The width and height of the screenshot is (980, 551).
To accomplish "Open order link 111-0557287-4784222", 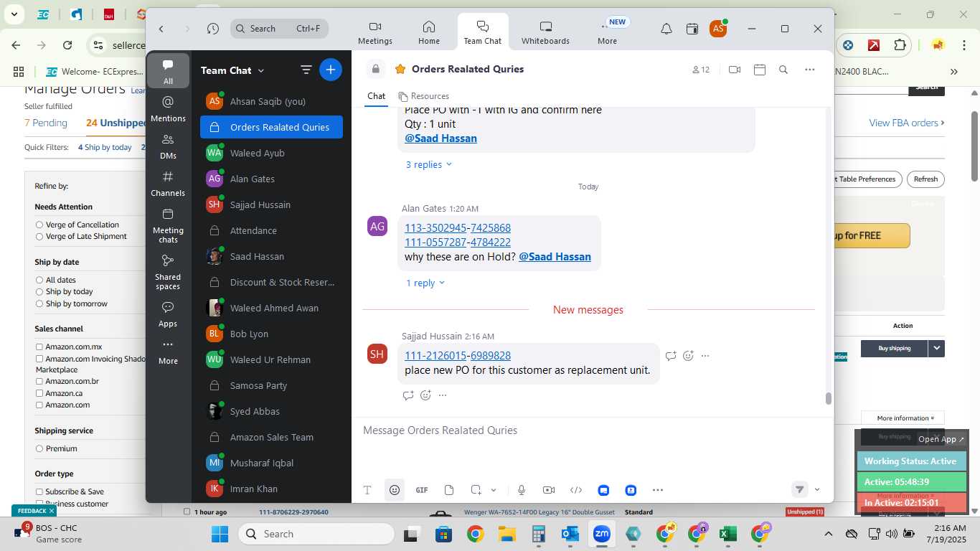I will [x=458, y=242].
